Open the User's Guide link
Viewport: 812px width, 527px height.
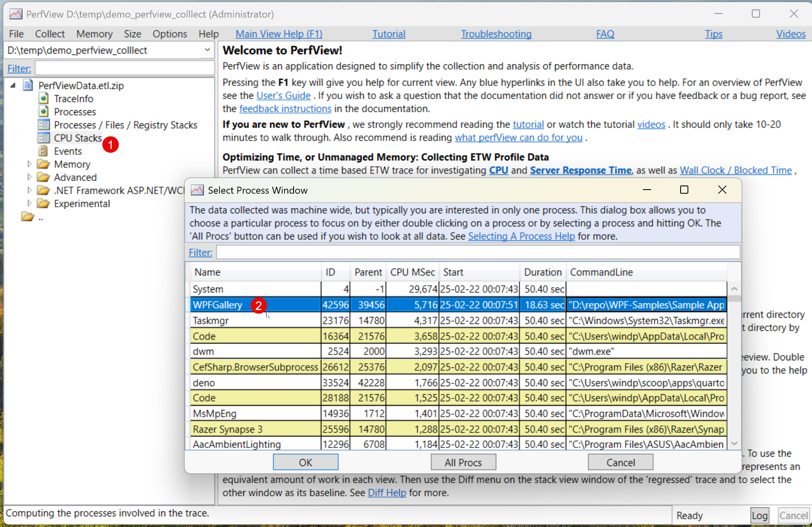click(283, 95)
